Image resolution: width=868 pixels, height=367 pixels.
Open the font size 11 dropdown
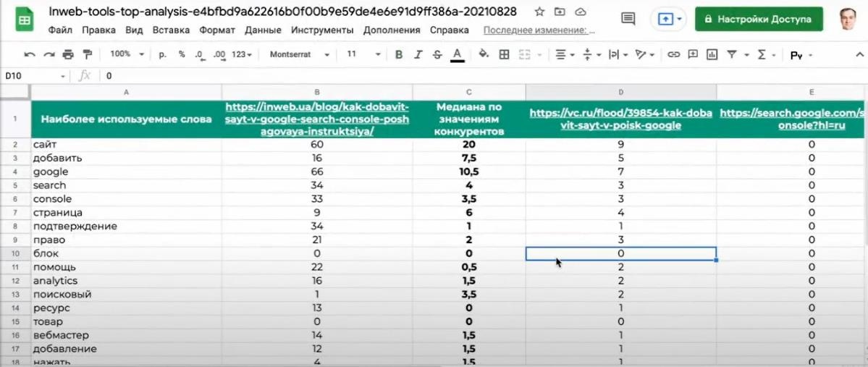[x=363, y=55]
